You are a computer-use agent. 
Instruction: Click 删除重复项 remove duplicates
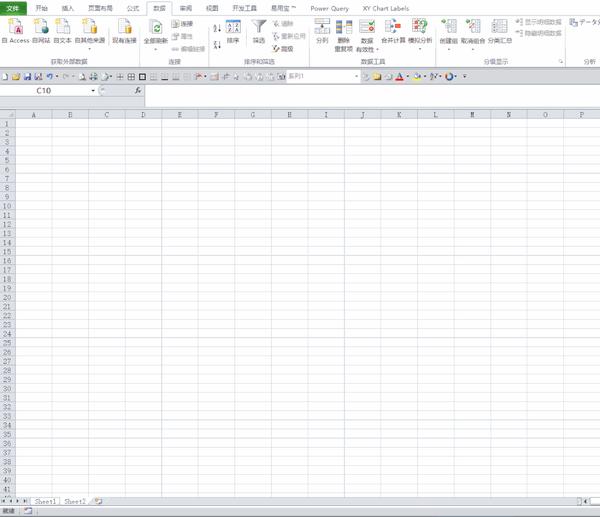click(344, 35)
